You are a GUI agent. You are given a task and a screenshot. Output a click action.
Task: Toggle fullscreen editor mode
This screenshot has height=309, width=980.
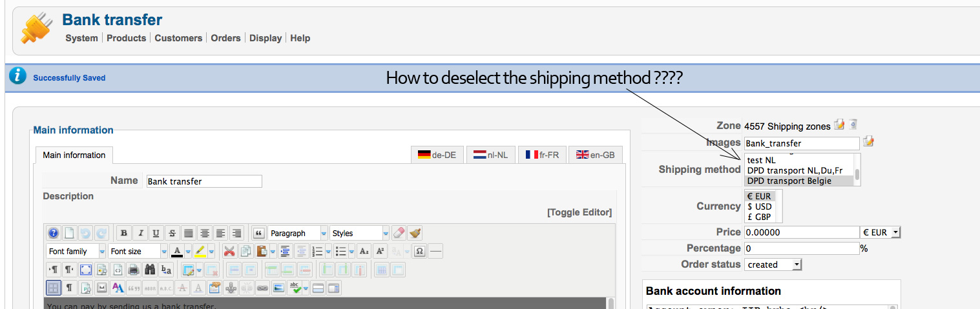pos(85,270)
